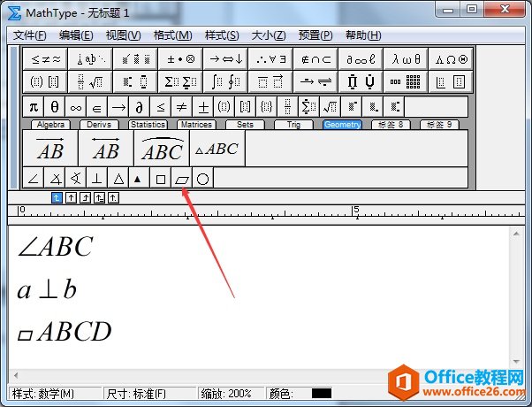Open the embellishments palette

point(135,59)
